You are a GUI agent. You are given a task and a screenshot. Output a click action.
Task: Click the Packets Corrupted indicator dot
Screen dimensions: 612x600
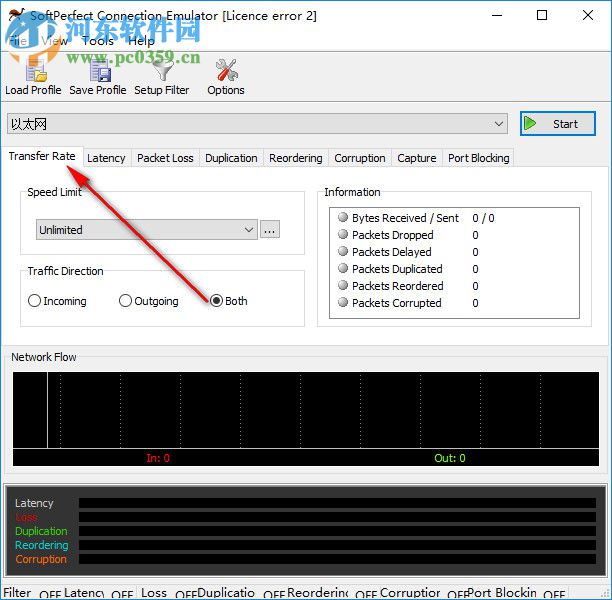tap(343, 302)
